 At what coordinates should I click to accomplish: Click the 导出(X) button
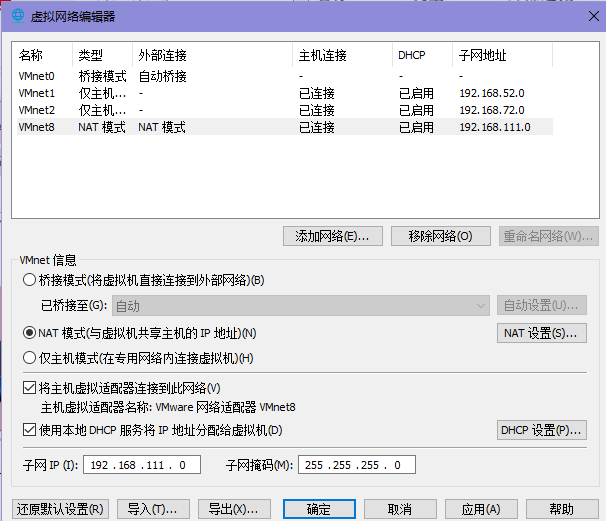(x=234, y=509)
